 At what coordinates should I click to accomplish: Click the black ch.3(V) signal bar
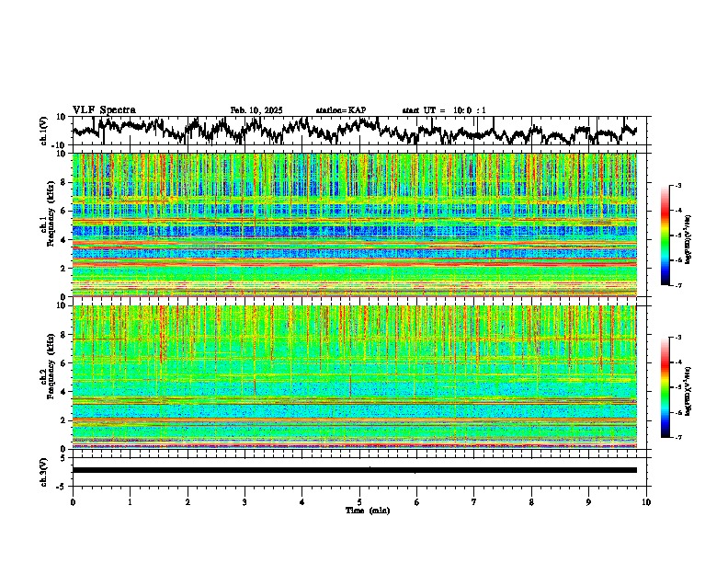pyautogui.click(x=355, y=470)
